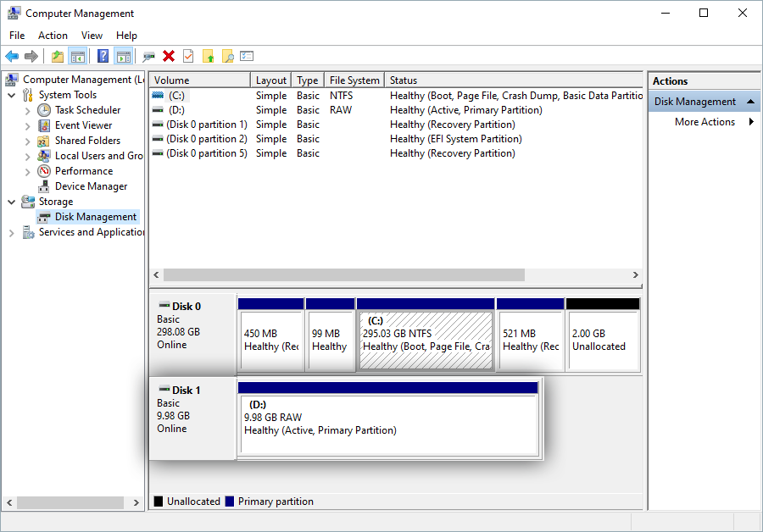This screenshot has width=763, height=532.
Task: Select the 2.00 GB Unallocated block
Action: tap(603, 335)
